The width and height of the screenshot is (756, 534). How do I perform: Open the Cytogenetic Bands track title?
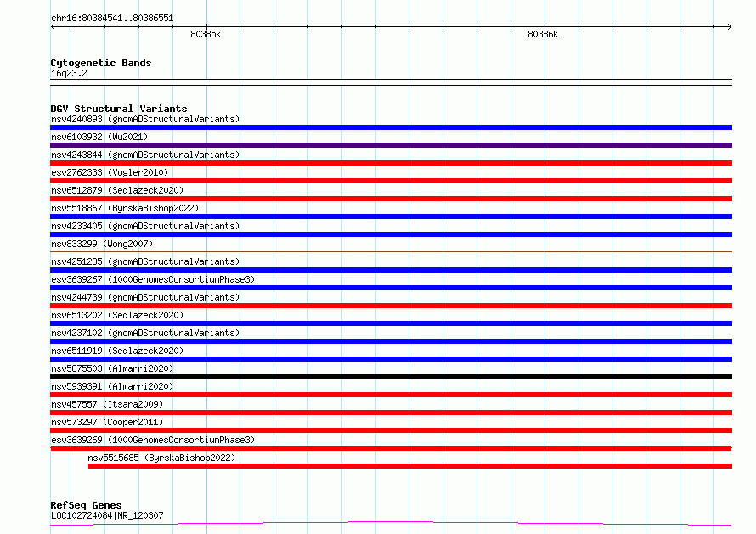101,63
